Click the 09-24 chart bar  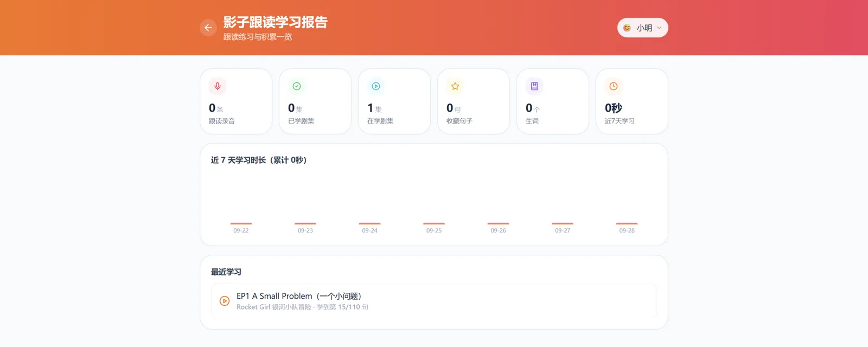[369, 223]
